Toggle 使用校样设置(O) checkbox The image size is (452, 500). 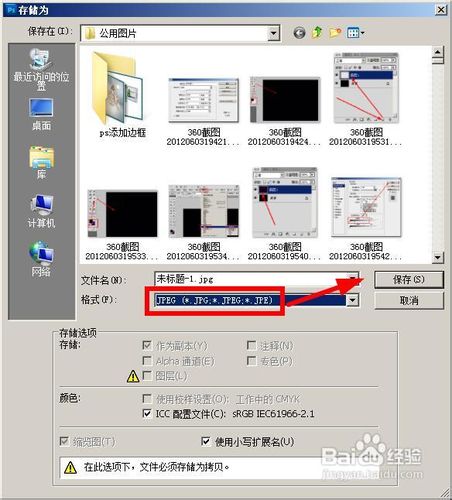(x=147, y=398)
